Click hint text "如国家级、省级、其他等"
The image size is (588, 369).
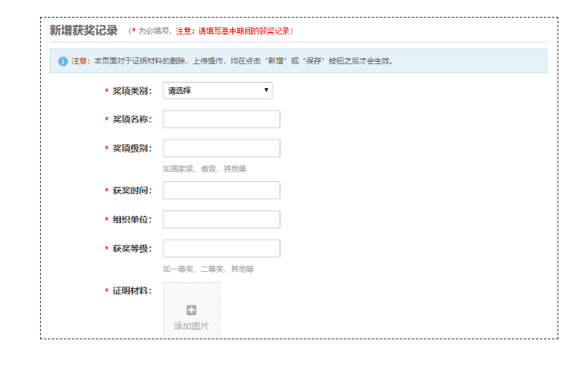(x=204, y=168)
